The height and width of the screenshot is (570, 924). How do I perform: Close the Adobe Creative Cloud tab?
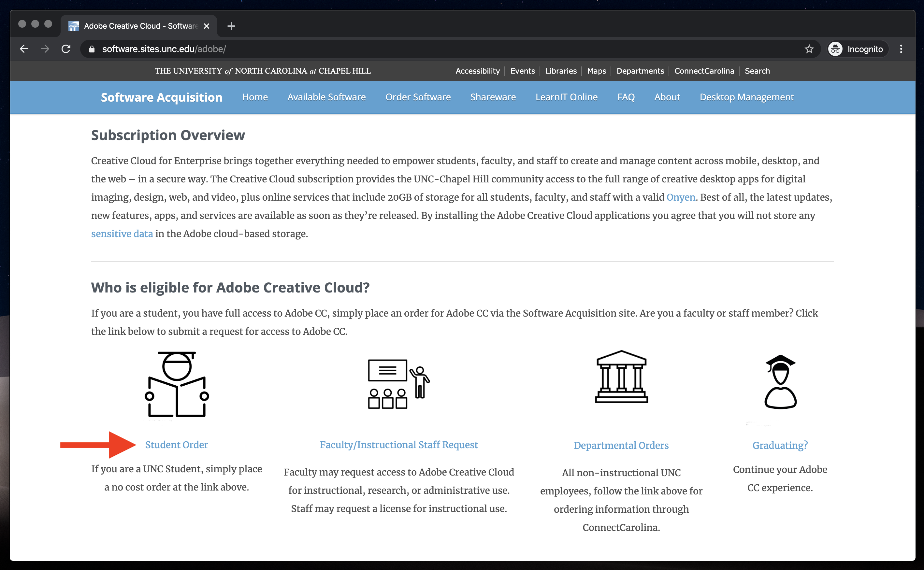click(x=206, y=26)
